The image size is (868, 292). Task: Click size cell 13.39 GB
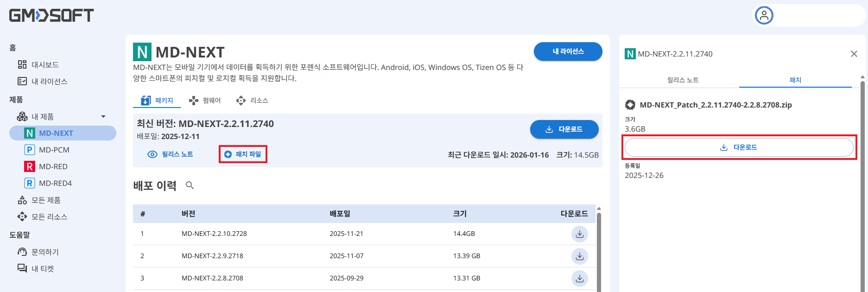(x=467, y=256)
